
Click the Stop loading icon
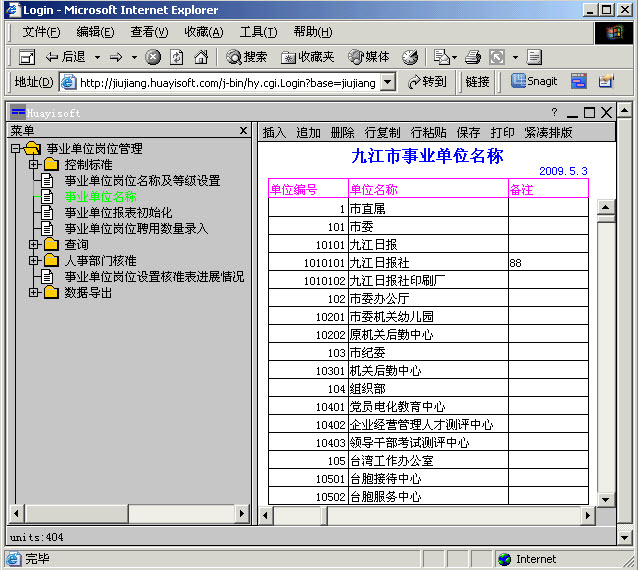[x=153, y=57]
